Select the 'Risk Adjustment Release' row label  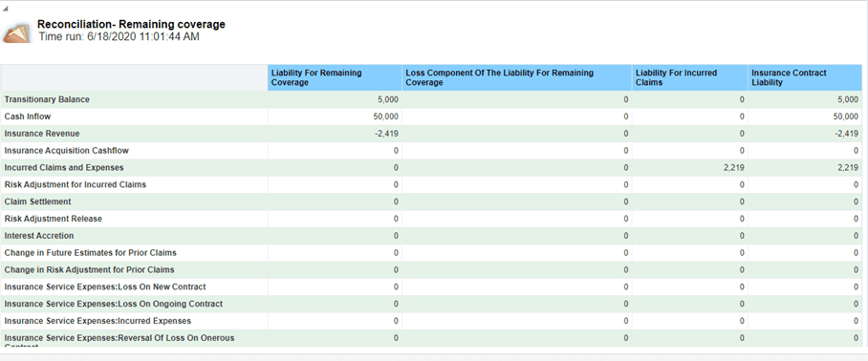click(54, 219)
